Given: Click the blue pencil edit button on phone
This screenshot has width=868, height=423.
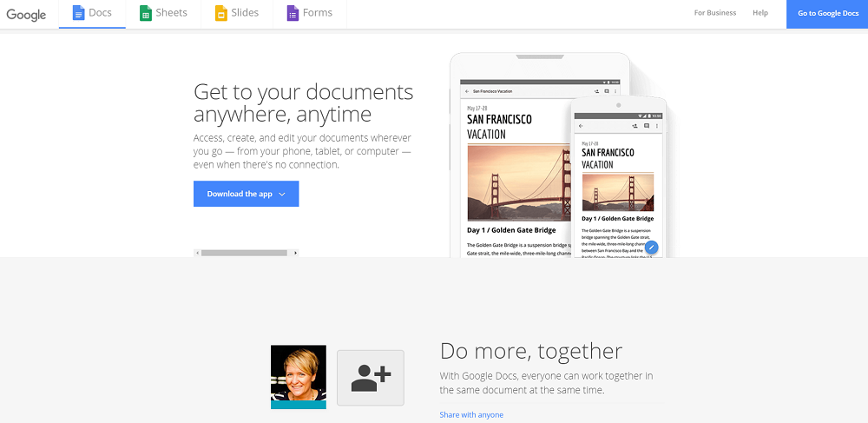Looking at the screenshot, I should [652, 247].
